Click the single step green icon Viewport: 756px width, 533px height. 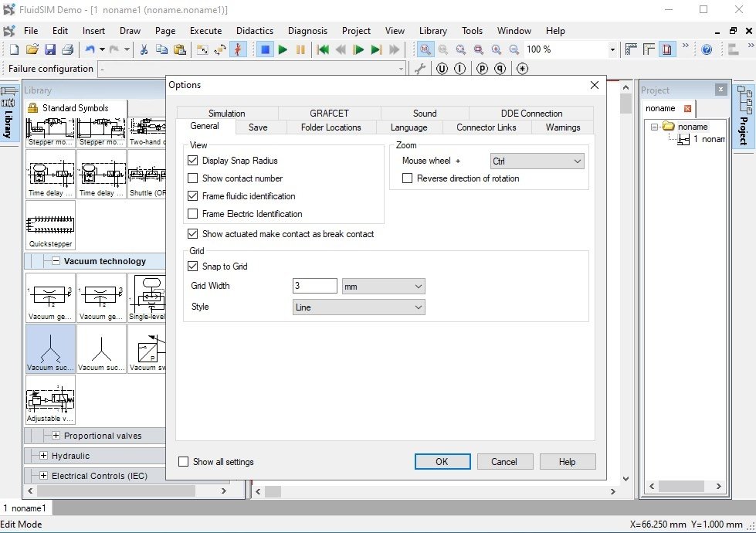pos(358,49)
